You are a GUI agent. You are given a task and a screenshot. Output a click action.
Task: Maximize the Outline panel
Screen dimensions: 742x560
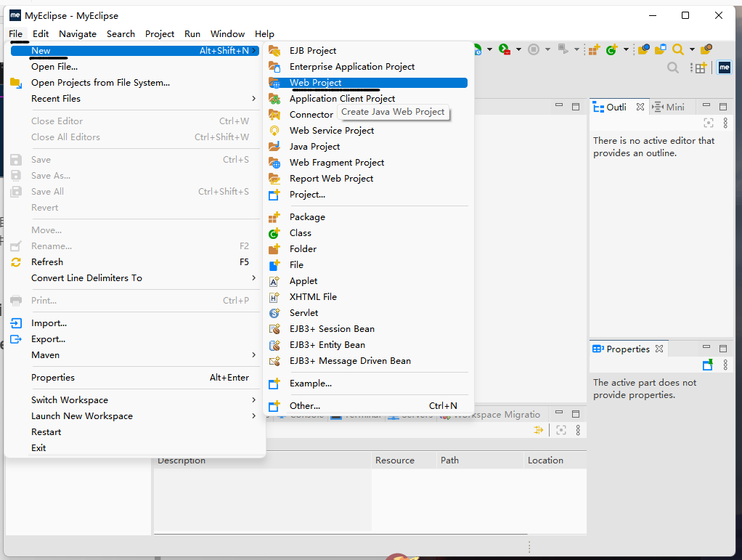click(x=723, y=107)
